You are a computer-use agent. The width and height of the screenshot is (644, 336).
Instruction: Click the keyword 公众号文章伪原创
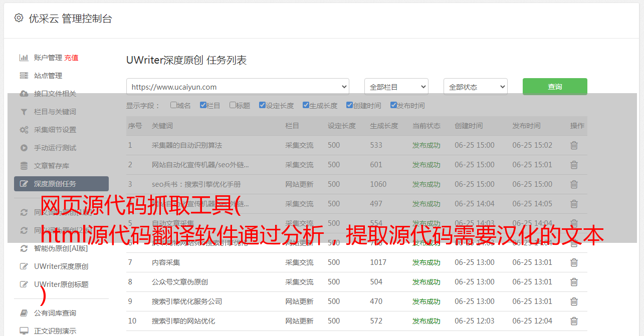(180, 282)
